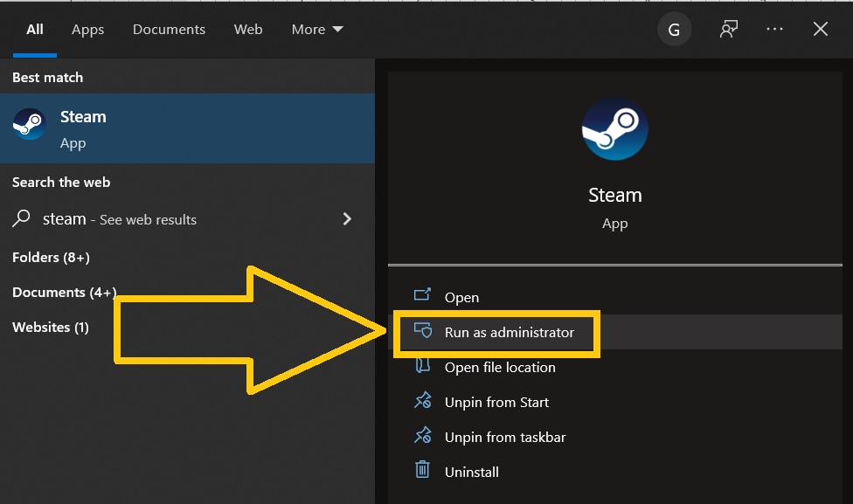Click Open to launch Steam
853x504 pixels.
coord(461,297)
